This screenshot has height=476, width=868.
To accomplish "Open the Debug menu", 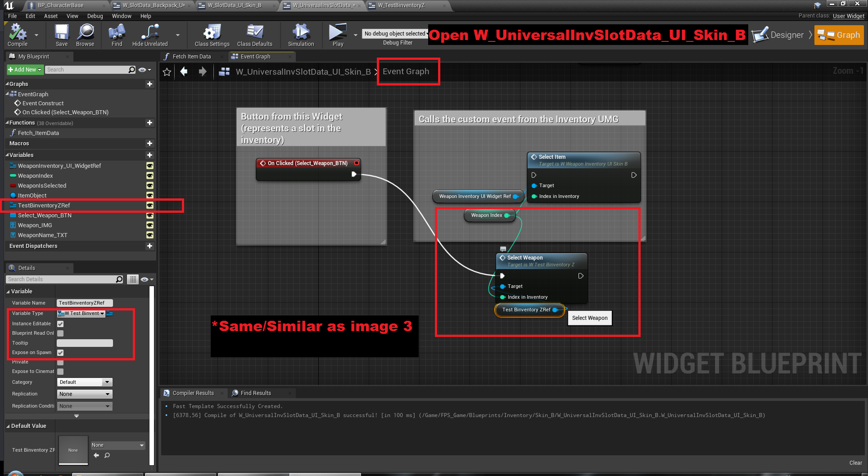I will (95, 16).
